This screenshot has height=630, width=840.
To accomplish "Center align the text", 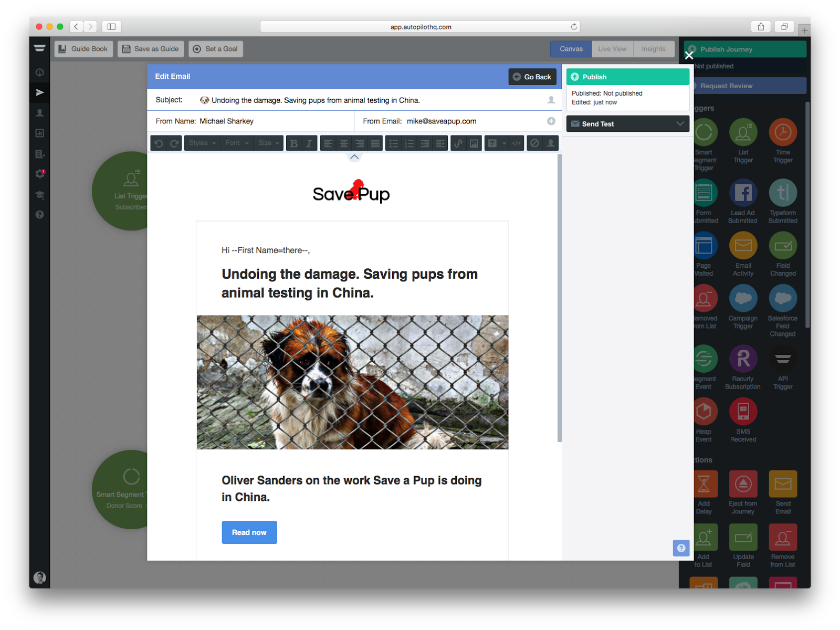I will (x=344, y=143).
